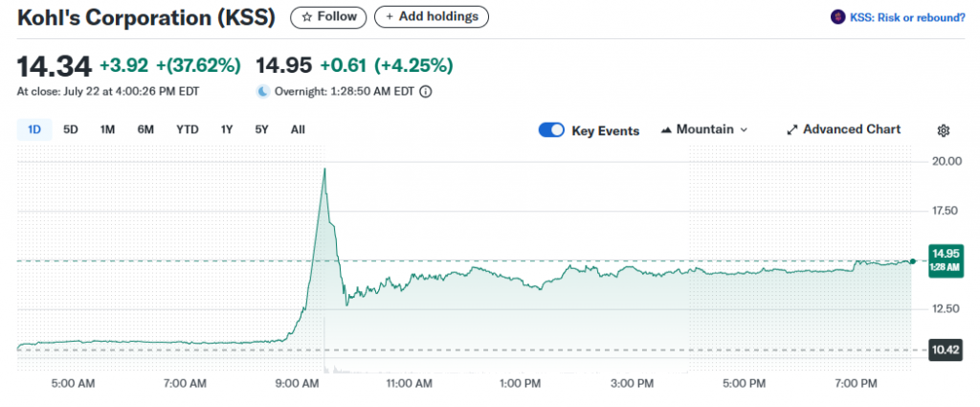Choose the YTD range
980x407 pixels.
(x=187, y=129)
